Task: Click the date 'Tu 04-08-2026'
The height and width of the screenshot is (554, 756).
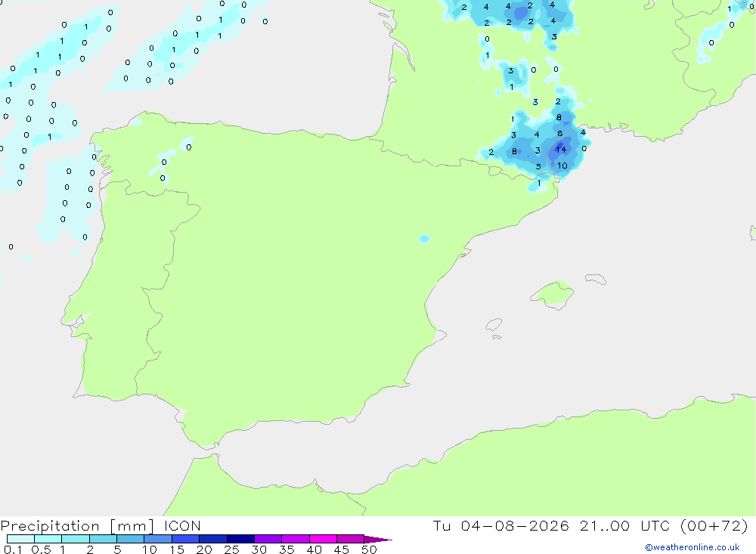Action: tap(501, 525)
